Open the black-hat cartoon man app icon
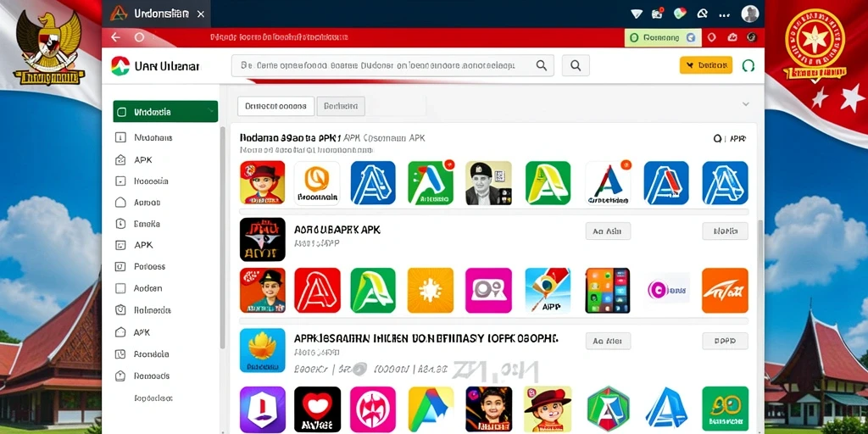868x434 pixels. pyautogui.click(x=263, y=291)
